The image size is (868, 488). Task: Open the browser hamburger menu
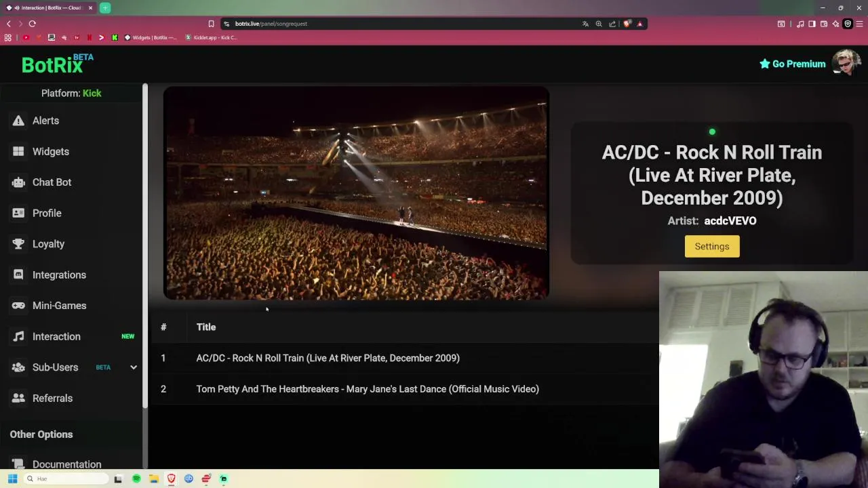tap(859, 24)
